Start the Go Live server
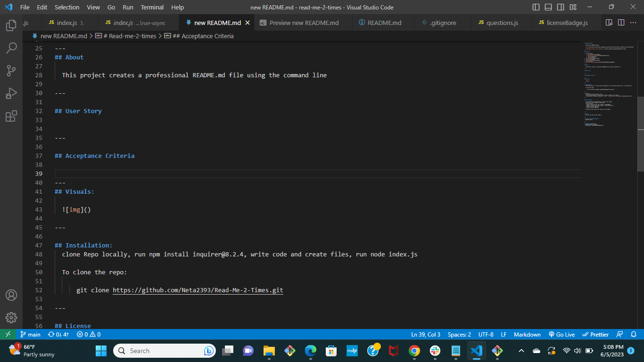Viewport: 644px width, 362px height. coord(561,334)
